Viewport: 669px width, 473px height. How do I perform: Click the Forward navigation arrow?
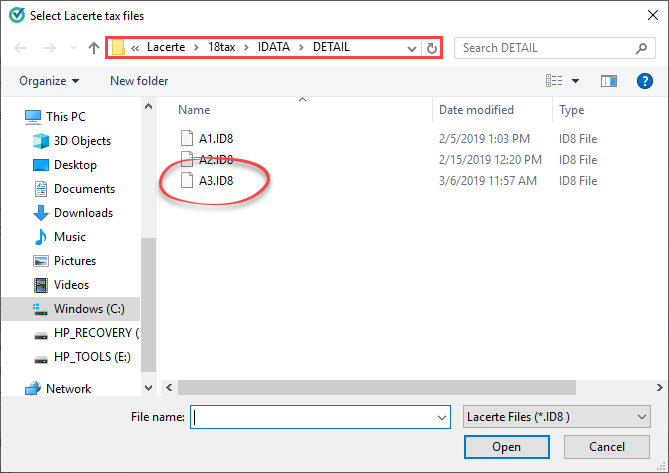click(x=49, y=48)
